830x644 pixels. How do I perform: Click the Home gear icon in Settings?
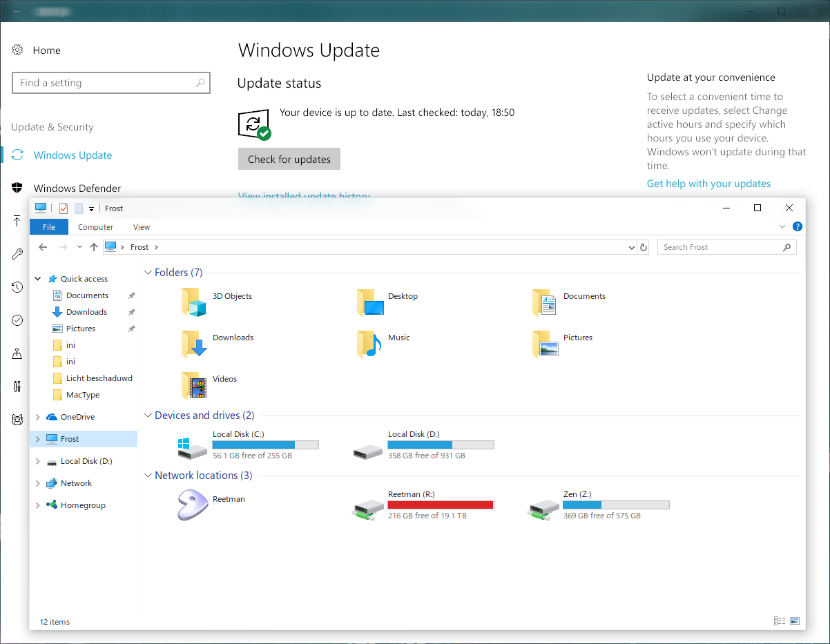(x=17, y=50)
